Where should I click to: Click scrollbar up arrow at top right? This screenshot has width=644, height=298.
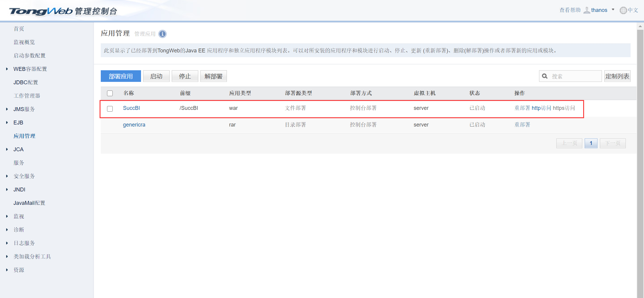point(640,26)
